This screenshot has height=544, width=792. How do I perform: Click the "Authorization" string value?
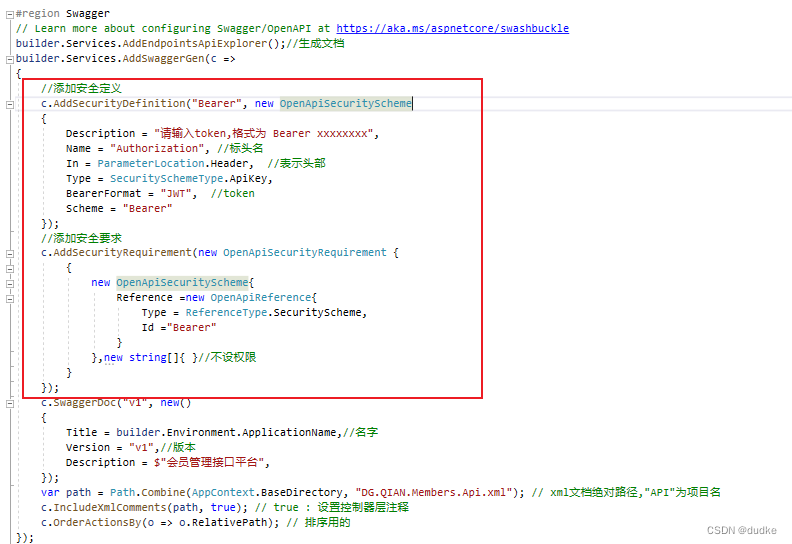pyautogui.click(x=157, y=149)
